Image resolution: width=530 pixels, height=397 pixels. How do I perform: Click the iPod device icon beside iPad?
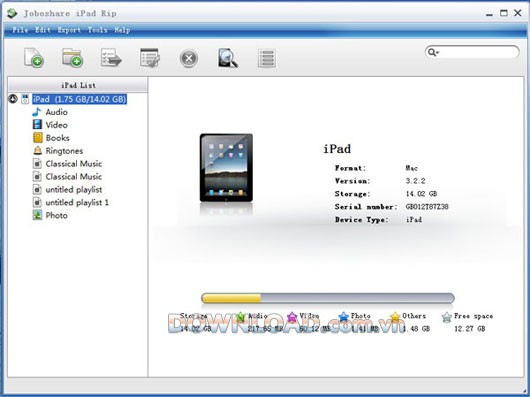[25, 99]
